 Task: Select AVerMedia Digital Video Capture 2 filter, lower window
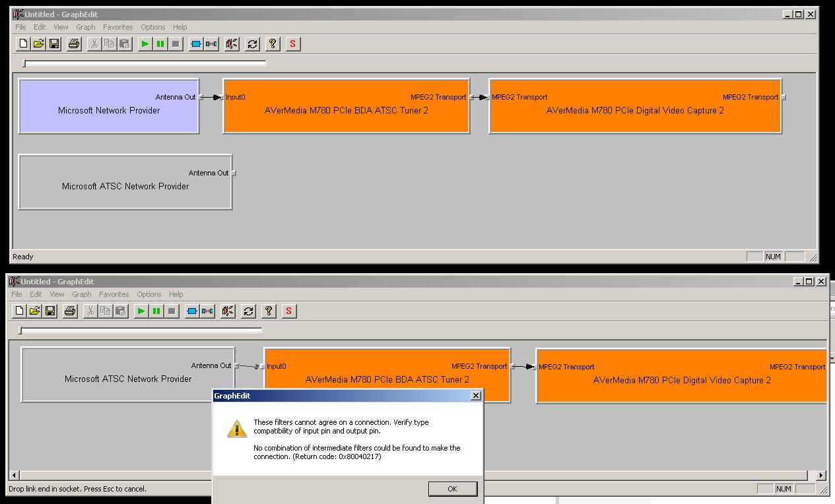click(x=681, y=376)
